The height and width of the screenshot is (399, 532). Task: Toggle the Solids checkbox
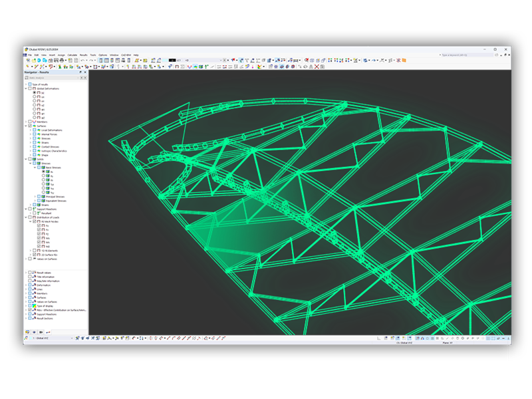(x=30, y=159)
